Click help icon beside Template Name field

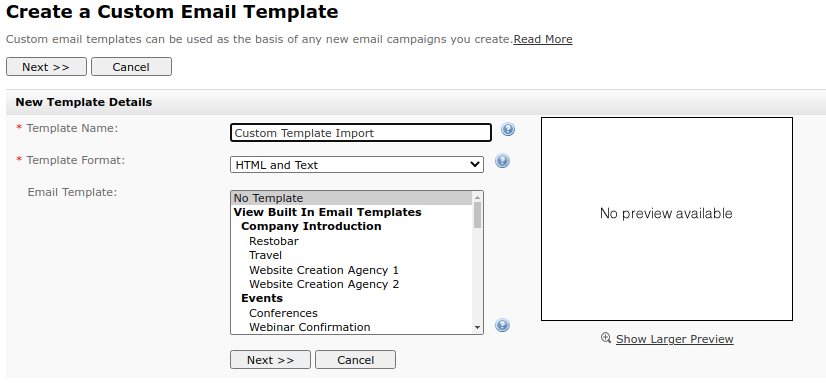click(x=508, y=129)
